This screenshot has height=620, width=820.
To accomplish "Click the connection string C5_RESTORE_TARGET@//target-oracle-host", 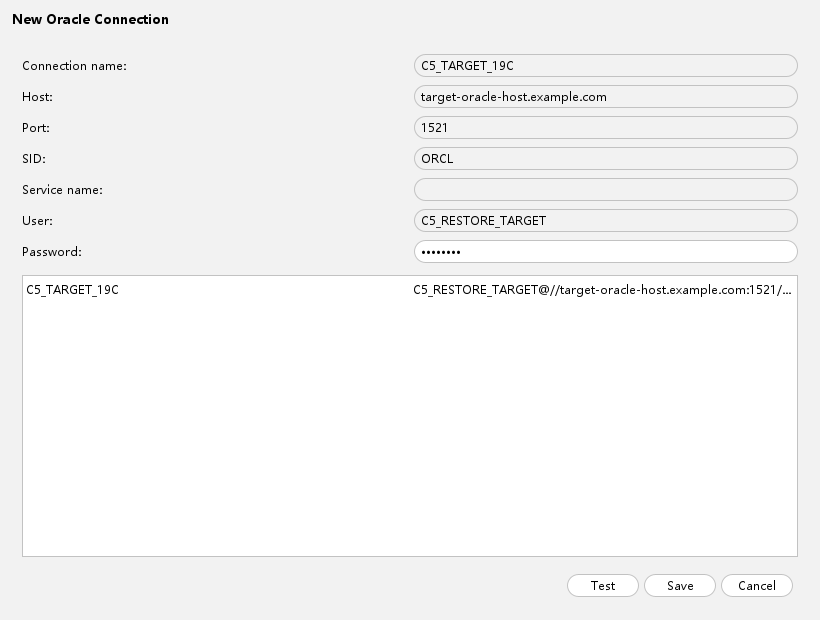I will pyautogui.click(x=602, y=290).
